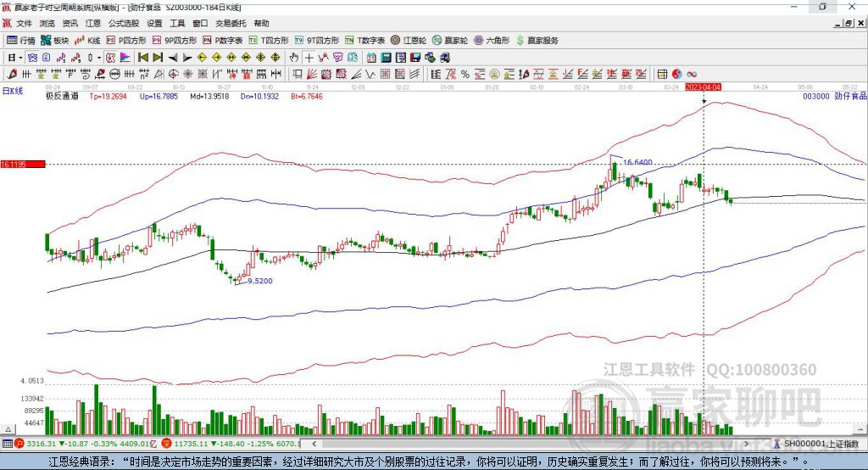Click the colored grid table icon

(x=662, y=75)
